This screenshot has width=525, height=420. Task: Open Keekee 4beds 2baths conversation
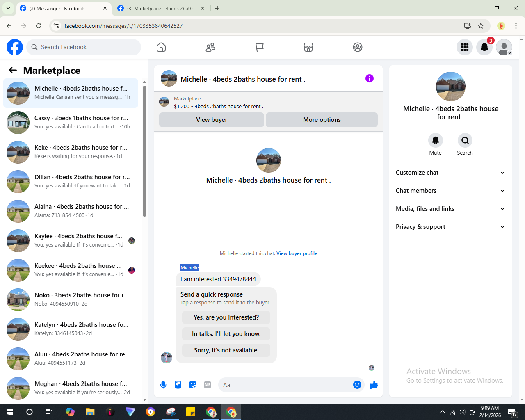71,270
